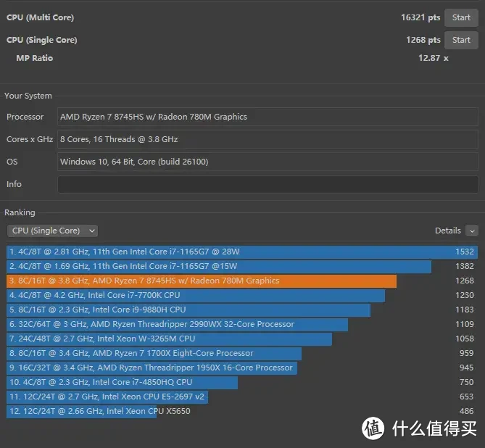The image size is (485, 448).
Task: Select ranking row 4 Core i7-7700K
Action: 242,296
